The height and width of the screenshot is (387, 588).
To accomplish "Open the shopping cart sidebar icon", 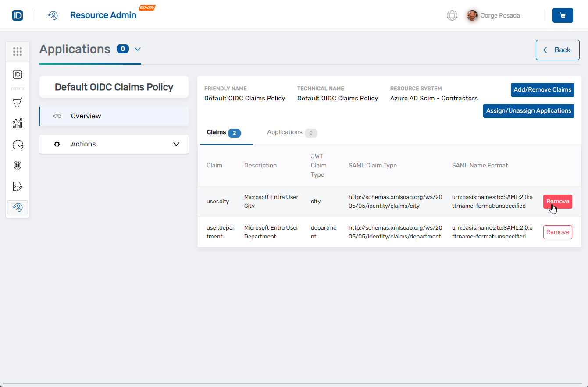I will 18,103.
